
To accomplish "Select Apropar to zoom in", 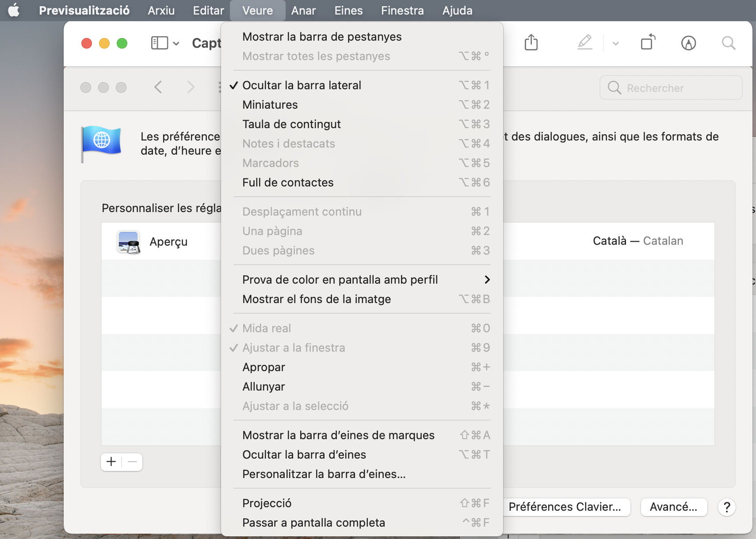I will click(263, 367).
